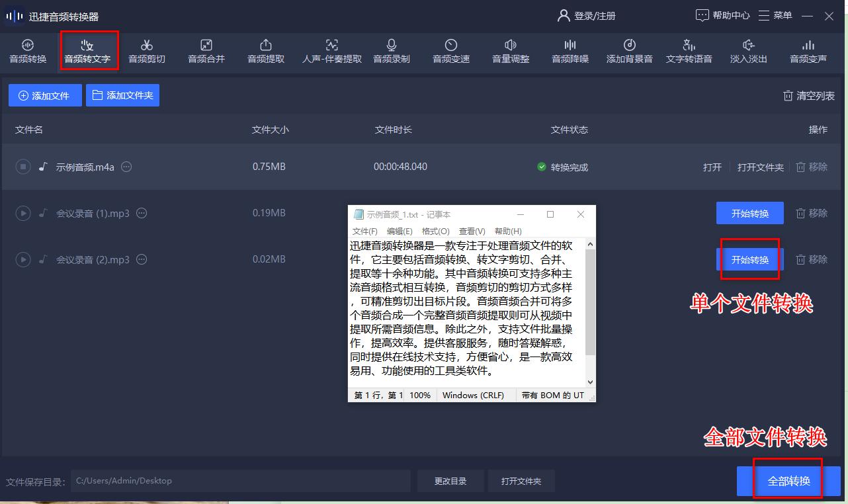
Task: Open the 淡入淡出 fade in/out tool
Action: [748, 51]
